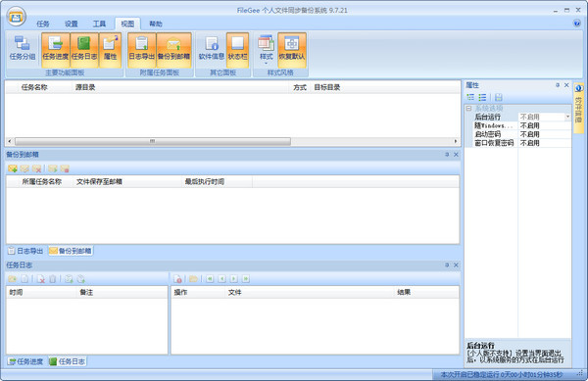Open the 任务 ribbon tab
Viewport: 588px width, 381px height.
pyautogui.click(x=43, y=24)
